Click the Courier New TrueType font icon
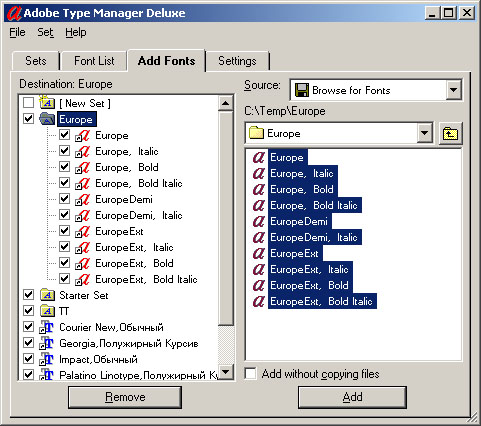Image resolution: width=481 pixels, height=426 pixels. 46,327
